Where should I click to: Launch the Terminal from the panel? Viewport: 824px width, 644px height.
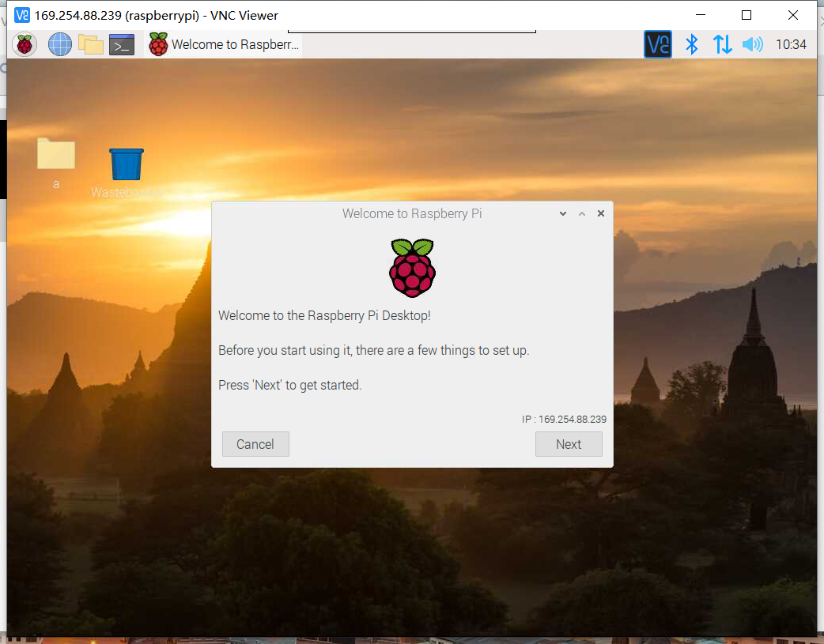pyautogui.click(x=122, y=45)
